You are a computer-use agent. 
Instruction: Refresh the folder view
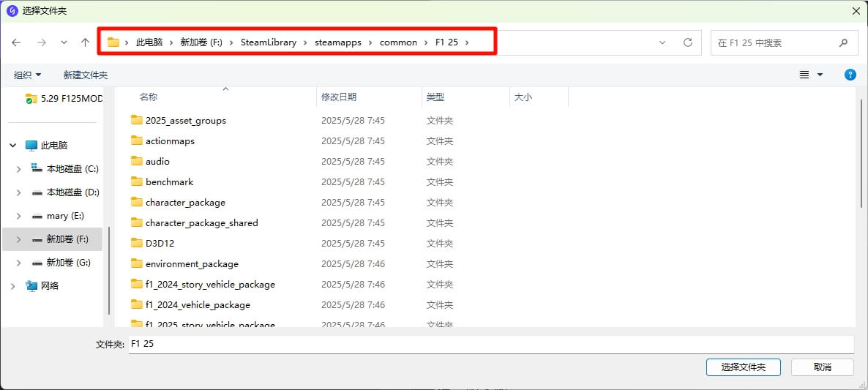(687, 42)
